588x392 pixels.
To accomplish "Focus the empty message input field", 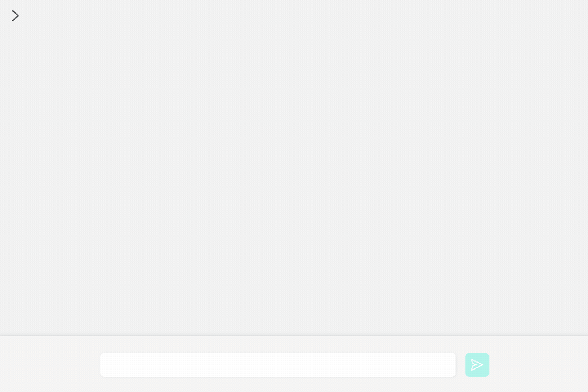I will coord(278,365).
